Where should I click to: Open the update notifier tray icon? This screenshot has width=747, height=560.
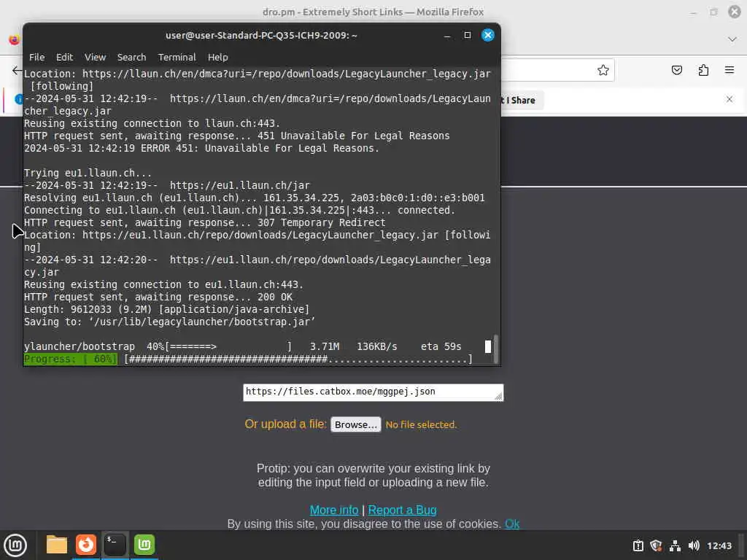click(x=638, y=545)
